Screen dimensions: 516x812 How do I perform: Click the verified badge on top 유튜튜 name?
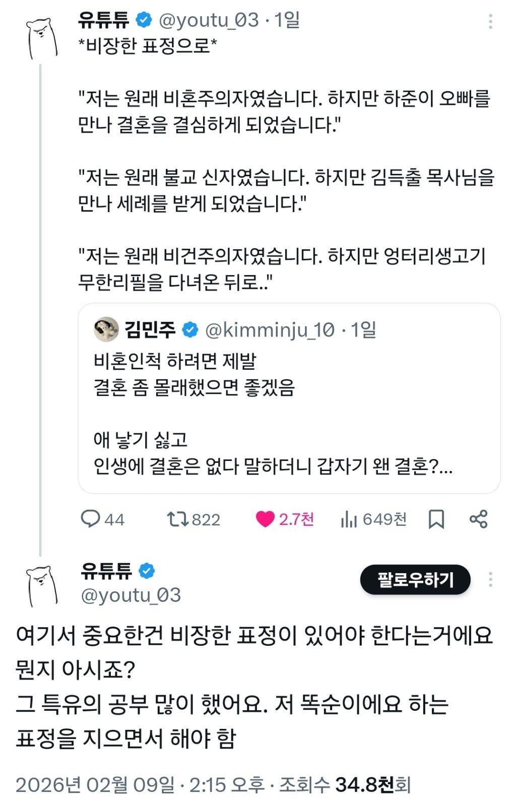[144, 20]
